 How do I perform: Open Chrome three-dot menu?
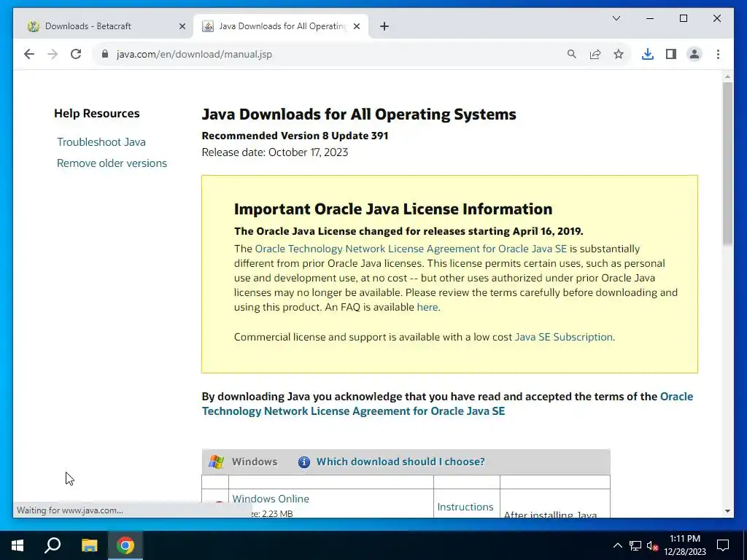[718, 54]
